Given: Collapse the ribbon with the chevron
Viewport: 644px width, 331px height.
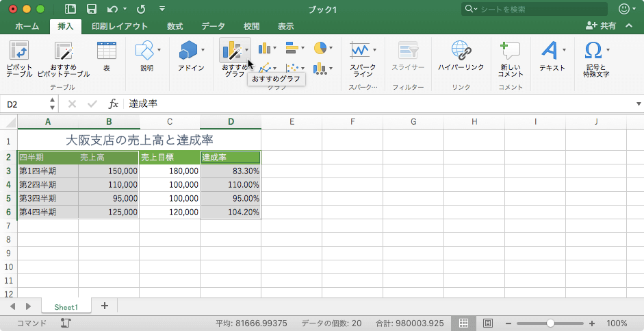Looking at the screenshot, I should point(629,25).
